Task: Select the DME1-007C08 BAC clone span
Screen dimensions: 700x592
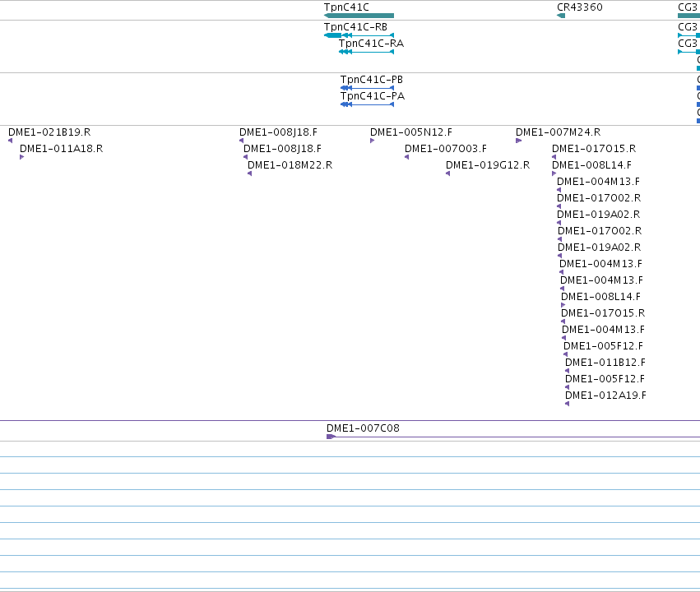Action: (513, 437)
